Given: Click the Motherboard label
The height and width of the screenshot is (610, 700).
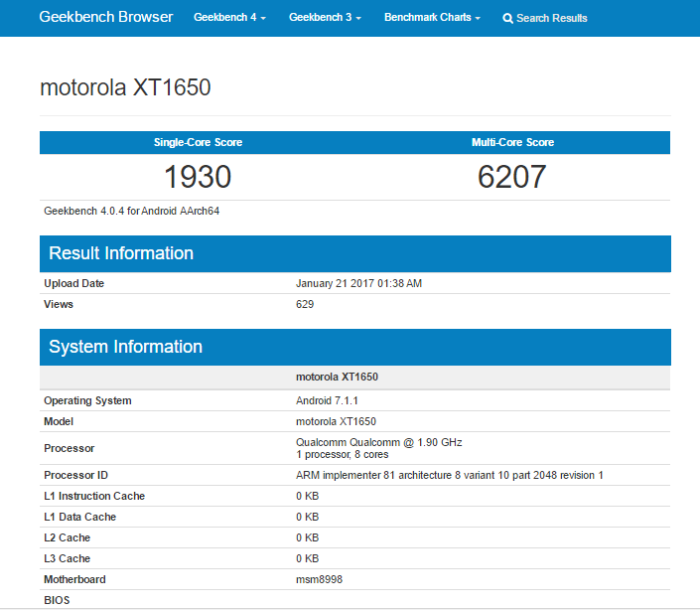Looking at the screenshot, I should tap(74, 579).
